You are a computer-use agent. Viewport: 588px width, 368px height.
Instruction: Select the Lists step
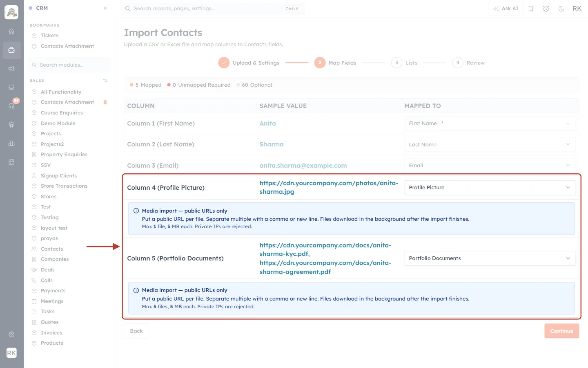pyautogui.click(x=404, y=63)
